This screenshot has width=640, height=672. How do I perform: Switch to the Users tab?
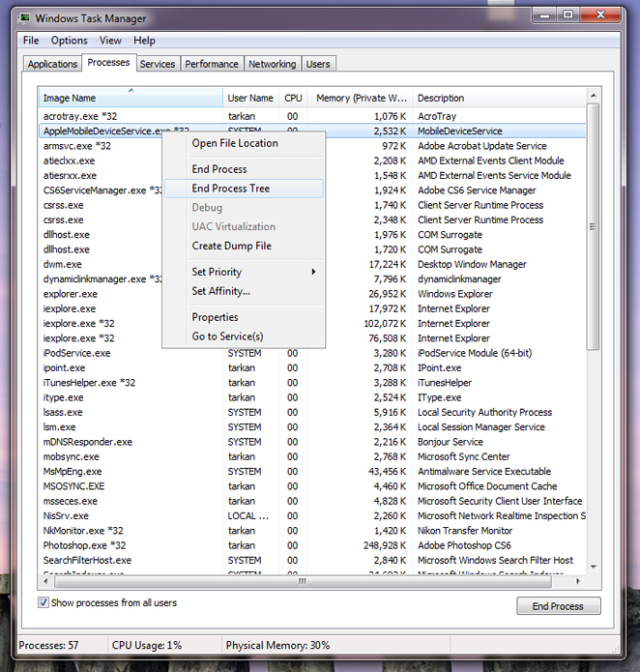coord(318,64)
